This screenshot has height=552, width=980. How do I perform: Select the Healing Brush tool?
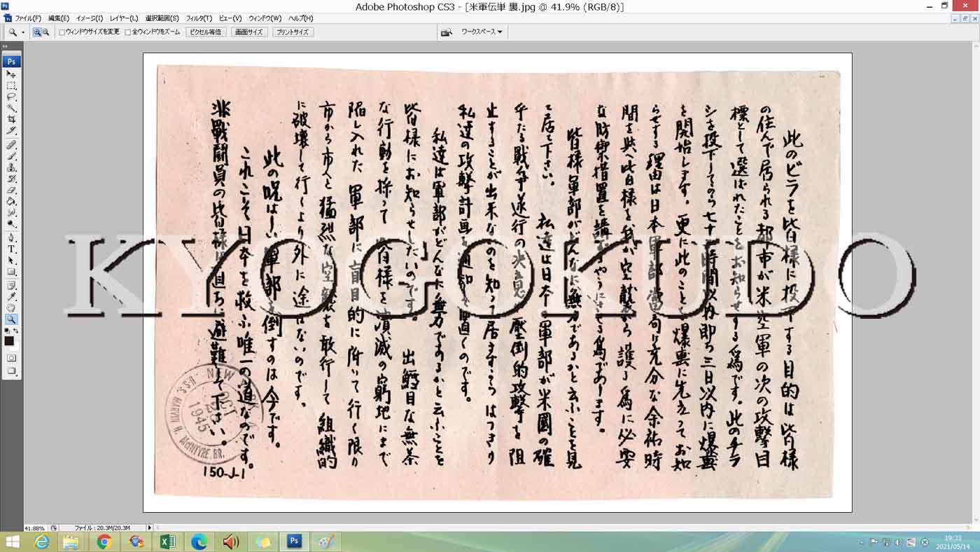11,145
